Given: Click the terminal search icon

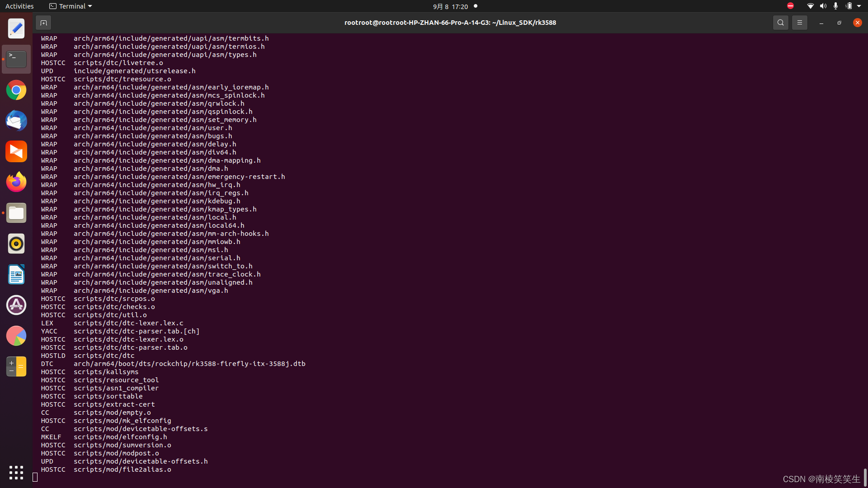Looking at the screenshot, I should (780, 23).
